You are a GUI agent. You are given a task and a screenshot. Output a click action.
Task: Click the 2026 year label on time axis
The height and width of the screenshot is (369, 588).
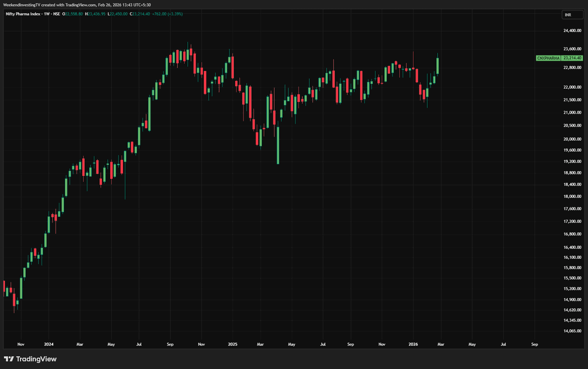tap(413, 344)
